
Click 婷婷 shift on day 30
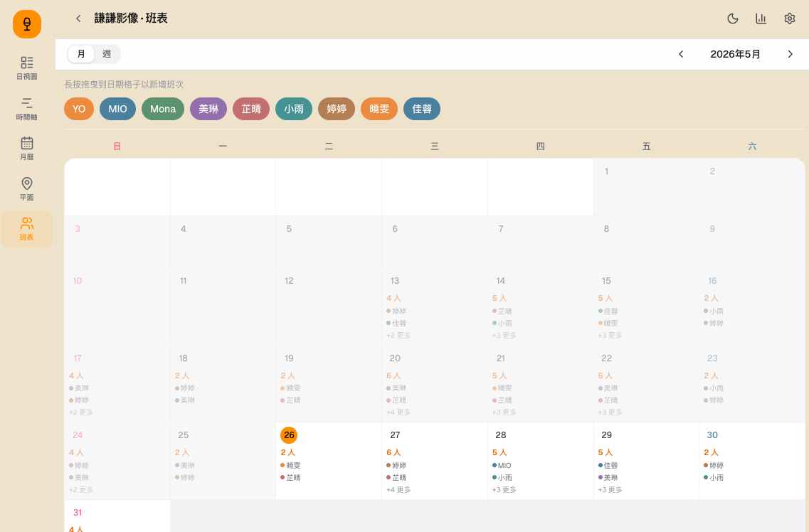(714, 465)
